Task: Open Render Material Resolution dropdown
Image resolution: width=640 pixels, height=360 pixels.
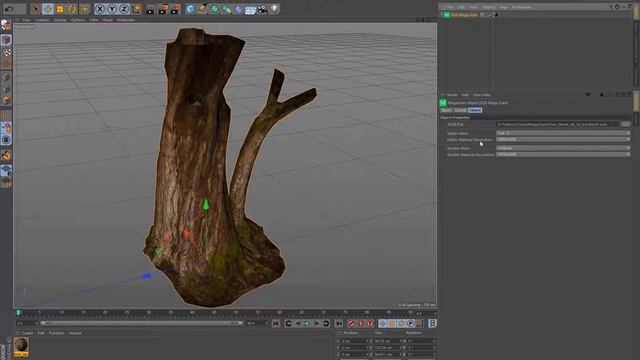Action: click(x=563, y=154)
